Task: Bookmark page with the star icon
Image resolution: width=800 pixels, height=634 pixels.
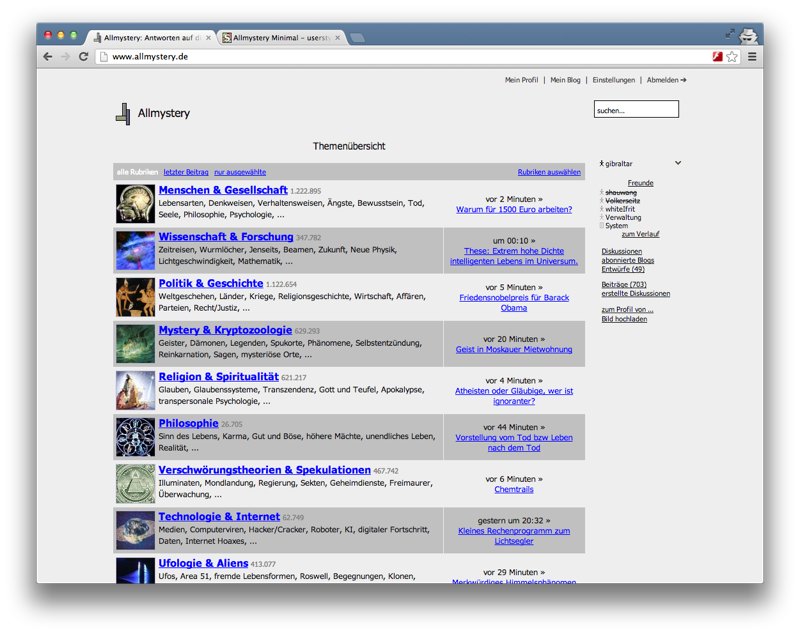Action: pyautogui.click(x=732, y=57)
